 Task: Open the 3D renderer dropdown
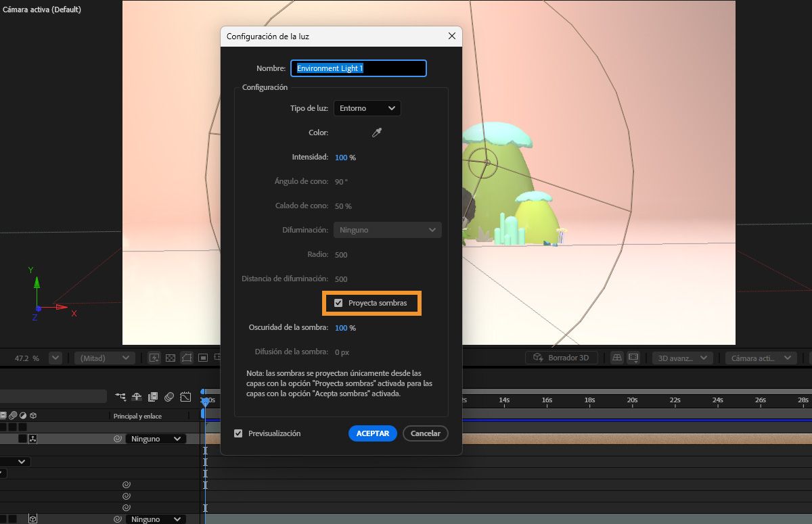pyautogui.click(x=681, y=357)
